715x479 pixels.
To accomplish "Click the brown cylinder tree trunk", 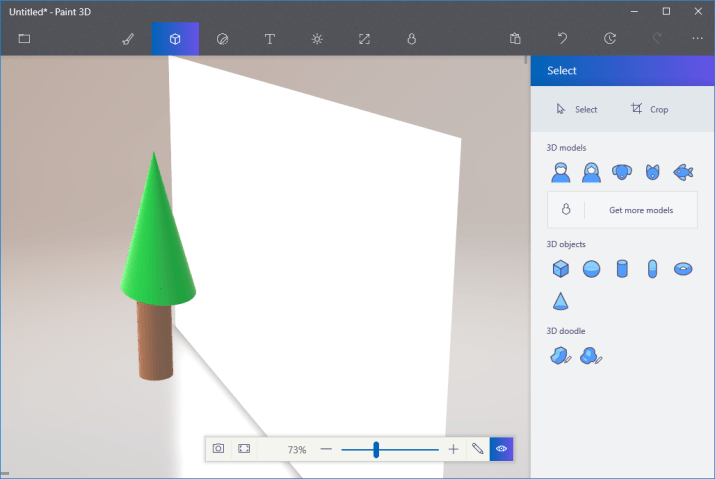I will 155,342.
